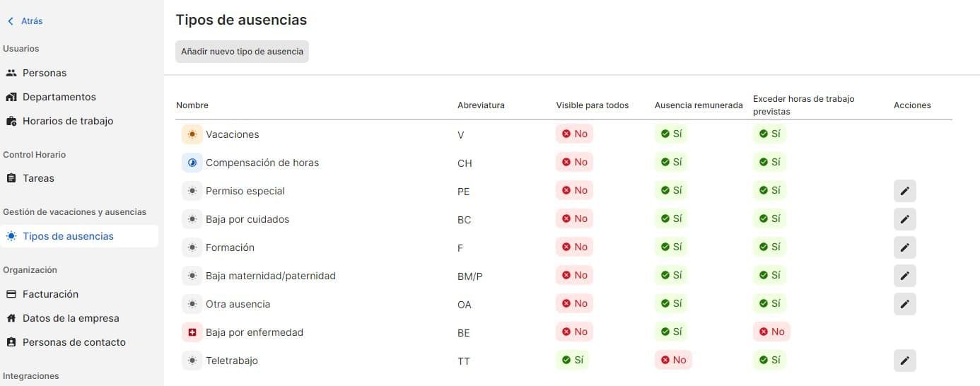
Task: Select Tipos de ausencias in sidebar
Action: tap(68, 236)
